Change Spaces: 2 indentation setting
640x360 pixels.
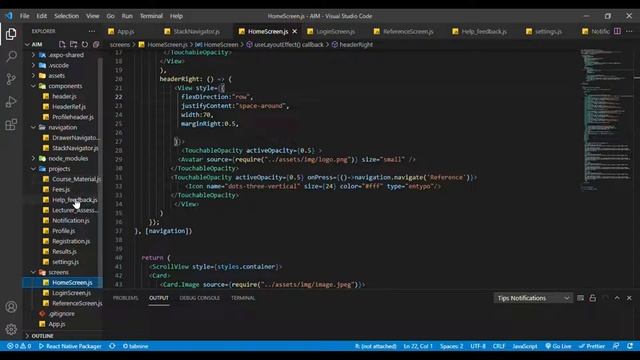[x=451, y=346]
